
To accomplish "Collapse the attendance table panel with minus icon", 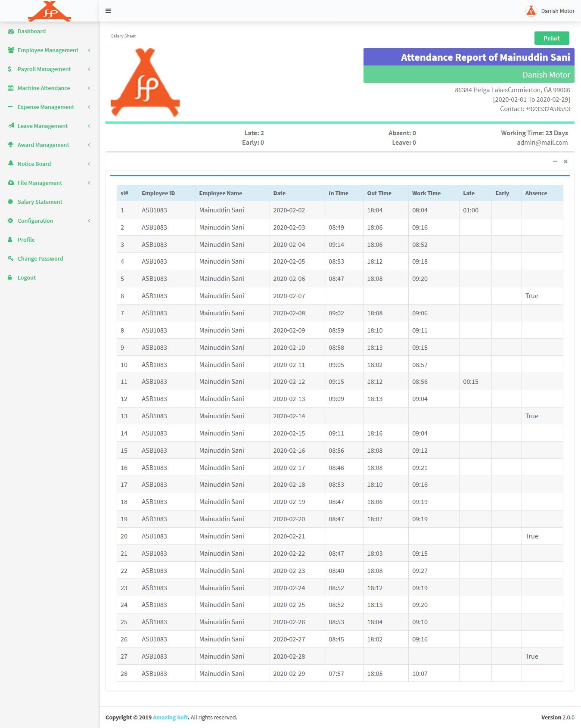I will tap(555, 162).
